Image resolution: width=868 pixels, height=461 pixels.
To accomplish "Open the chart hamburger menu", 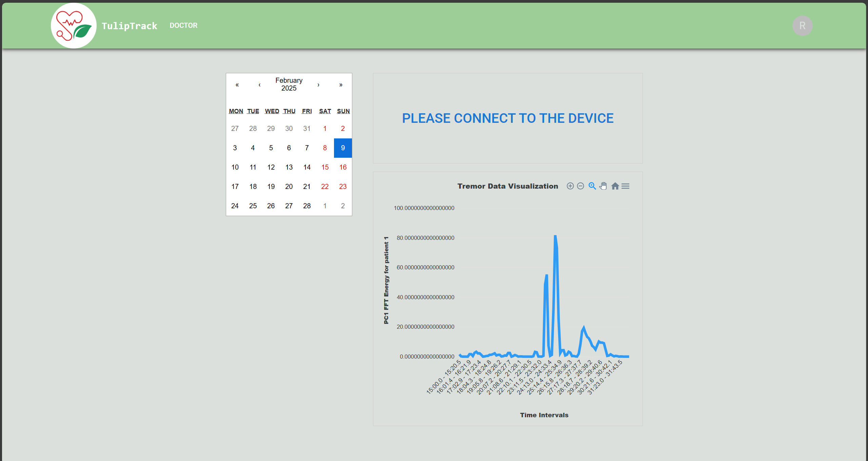I will coord(626,186).
